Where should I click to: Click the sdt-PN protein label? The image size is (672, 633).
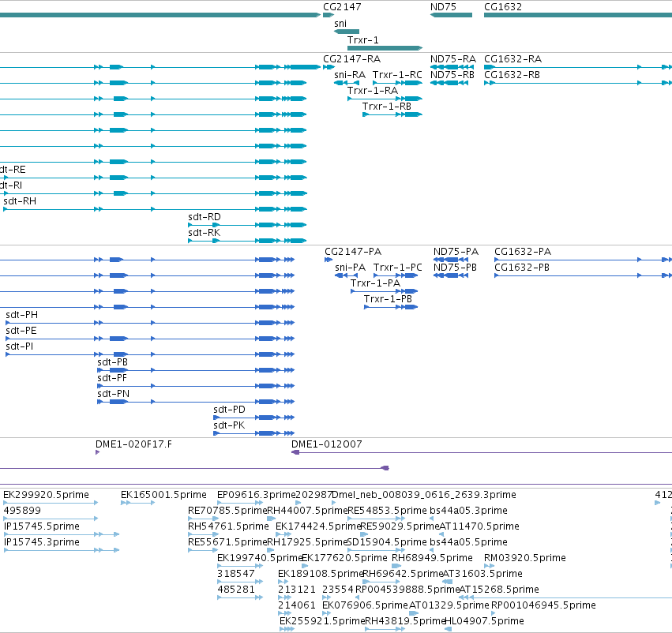[113, 394]
